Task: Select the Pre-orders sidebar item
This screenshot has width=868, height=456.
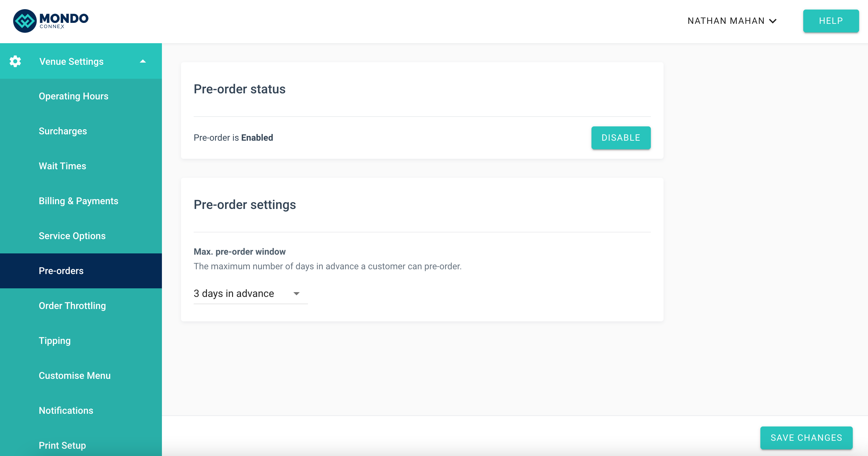Action: pos(61,271)
